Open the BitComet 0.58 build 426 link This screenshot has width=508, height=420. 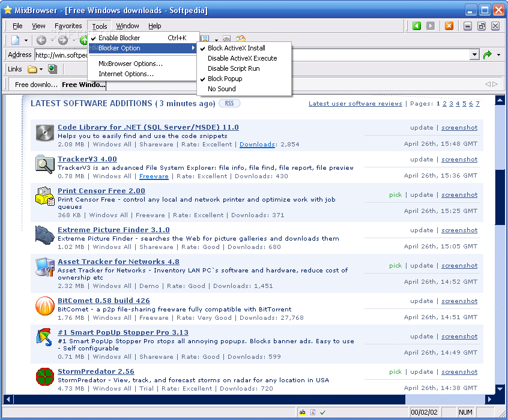tap(104, 301)
